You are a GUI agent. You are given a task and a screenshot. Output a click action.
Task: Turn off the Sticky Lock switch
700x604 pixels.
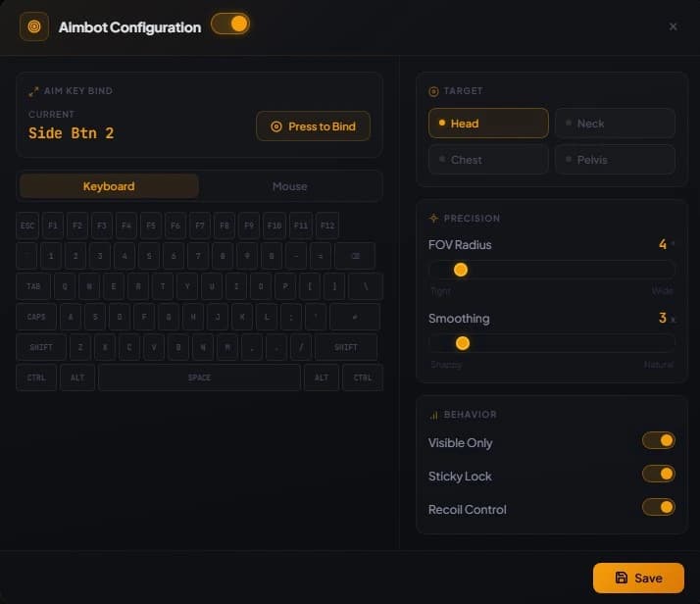coord(659,475)
